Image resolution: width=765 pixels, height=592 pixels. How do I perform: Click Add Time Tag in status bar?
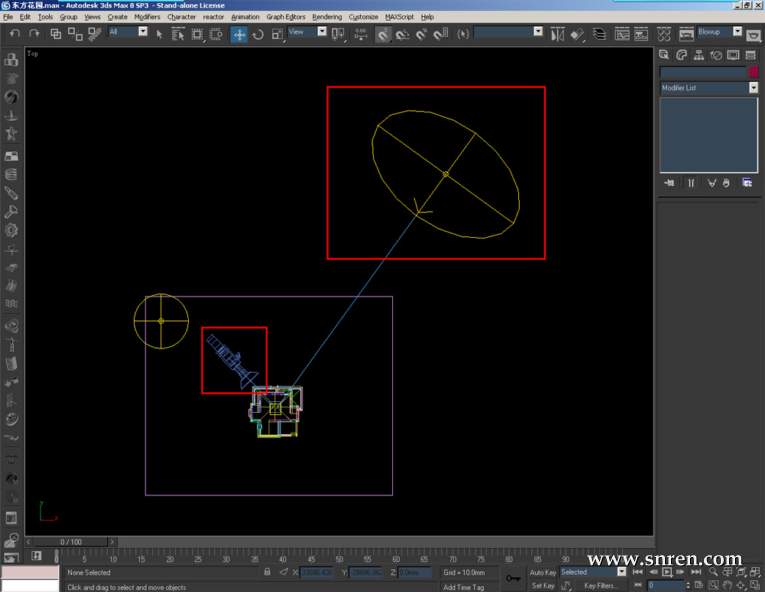464,587
